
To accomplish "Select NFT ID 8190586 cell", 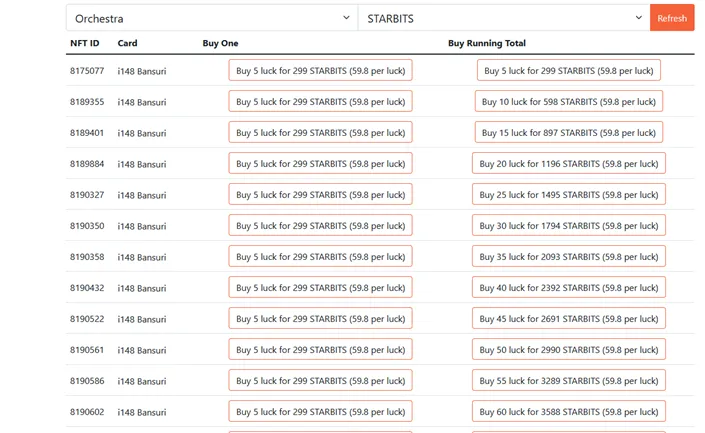I will (87, 381).
